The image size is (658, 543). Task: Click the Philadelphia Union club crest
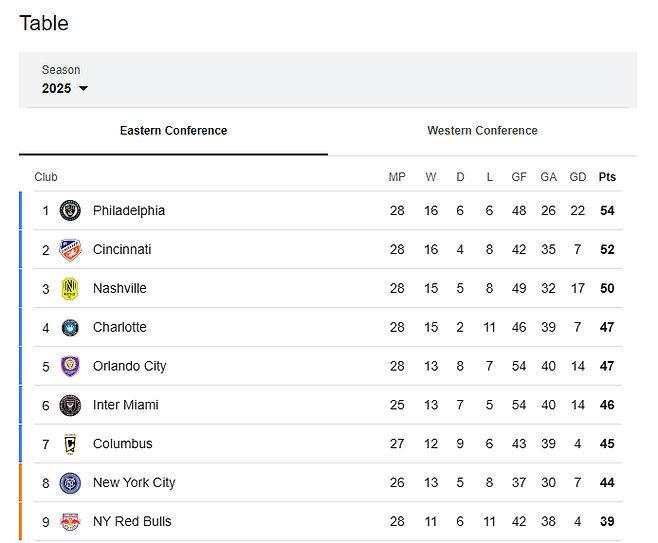pos(69,211)
